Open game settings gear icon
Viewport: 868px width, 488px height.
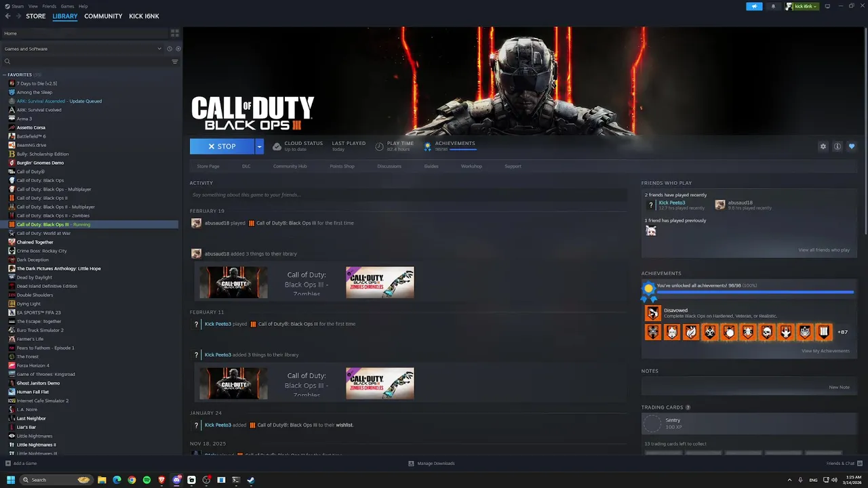tap(823, 146)
